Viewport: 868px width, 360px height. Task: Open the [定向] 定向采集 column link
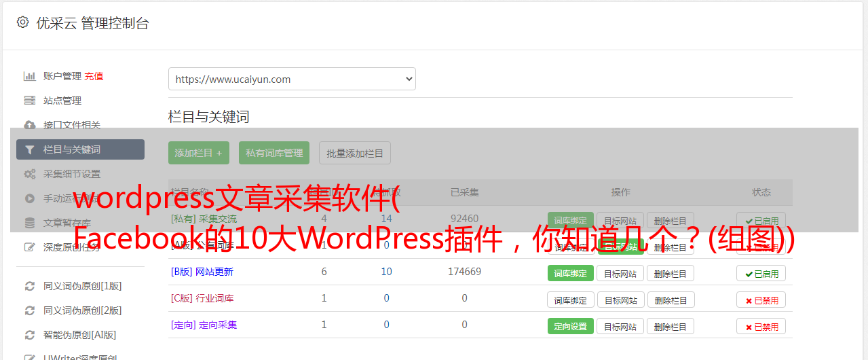(x=204, y=325)
